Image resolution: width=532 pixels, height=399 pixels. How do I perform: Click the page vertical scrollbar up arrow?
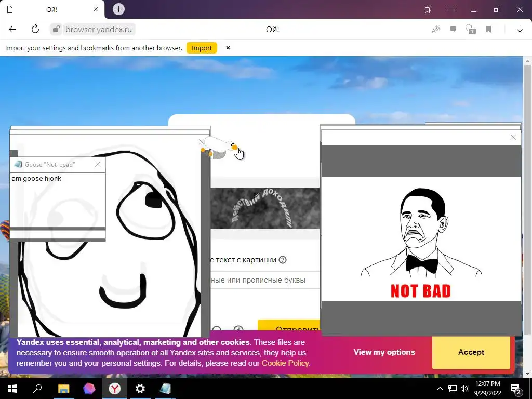pyautogui.click(x=527, y=61)
